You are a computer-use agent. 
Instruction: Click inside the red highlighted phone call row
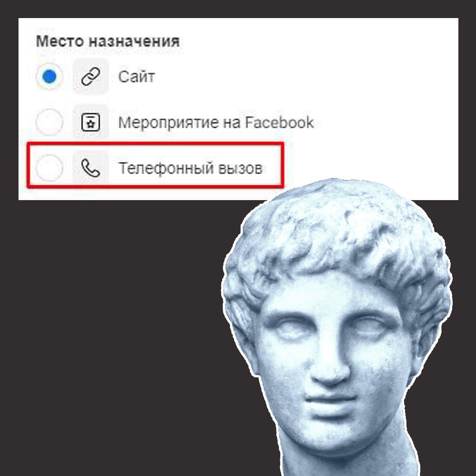pos(156,165)
